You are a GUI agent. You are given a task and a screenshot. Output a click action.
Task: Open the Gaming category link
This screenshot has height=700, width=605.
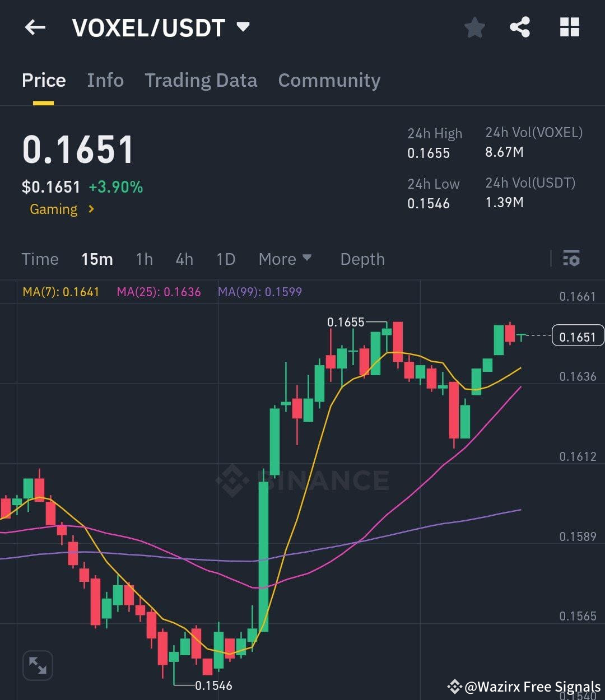point(54,209)
